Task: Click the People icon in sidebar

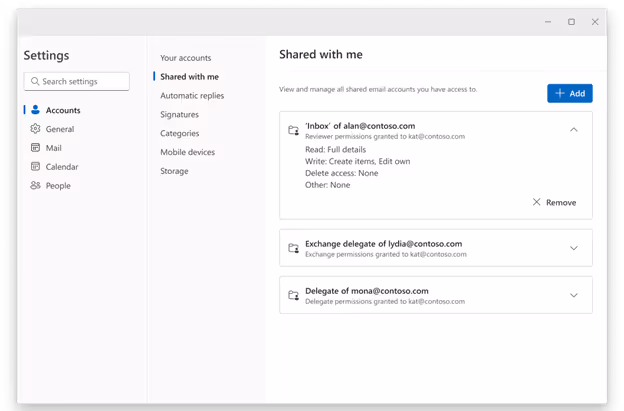Action: 35,185
